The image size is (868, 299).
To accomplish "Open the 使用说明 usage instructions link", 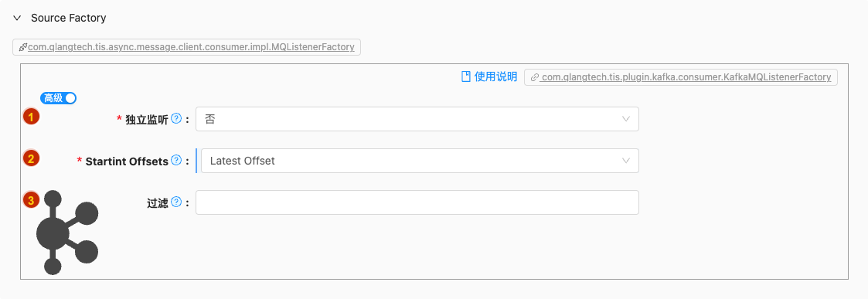I will point(495,76).
